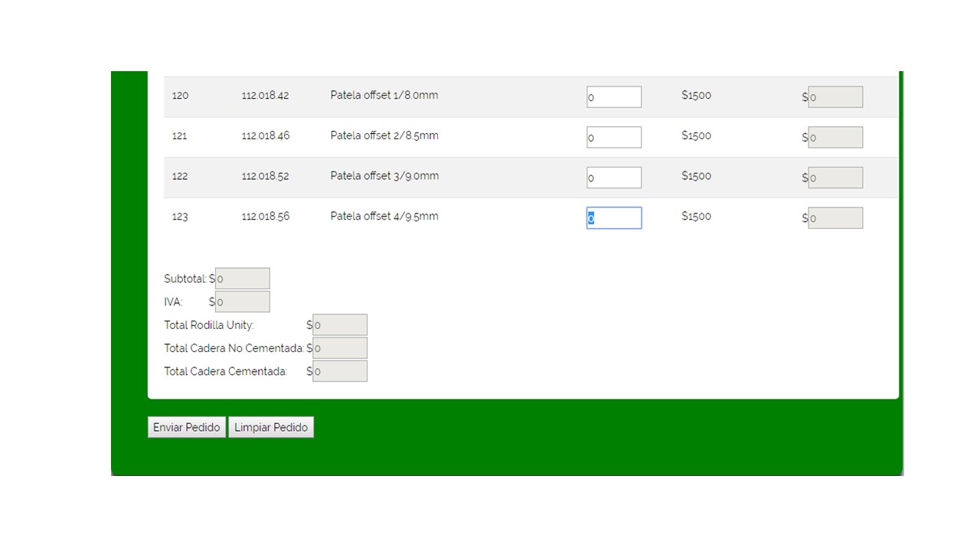This screenshot has width=980, height=551.
Task: Focus quantity field for Patela offset 2/8.5mm
Action: 614,137
